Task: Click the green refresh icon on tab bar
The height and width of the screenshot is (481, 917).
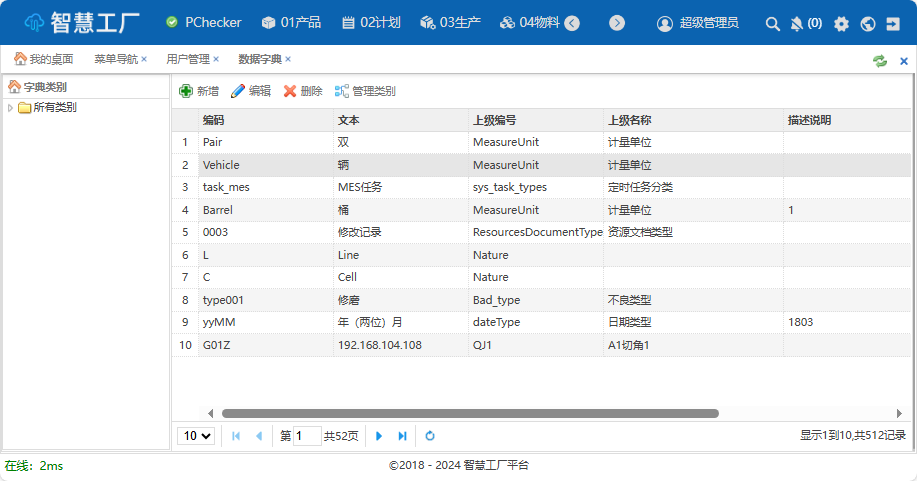Action: 880,60
